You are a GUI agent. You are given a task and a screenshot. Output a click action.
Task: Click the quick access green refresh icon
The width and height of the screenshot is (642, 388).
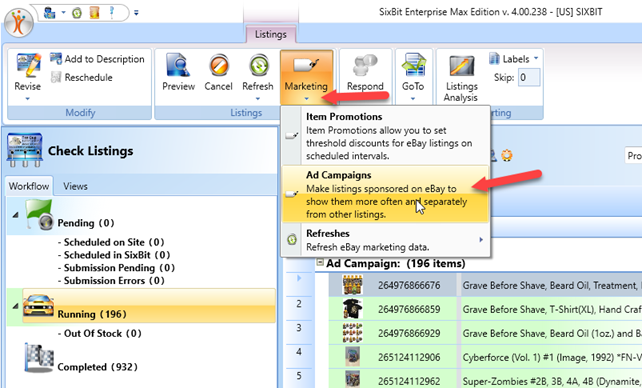77,13
